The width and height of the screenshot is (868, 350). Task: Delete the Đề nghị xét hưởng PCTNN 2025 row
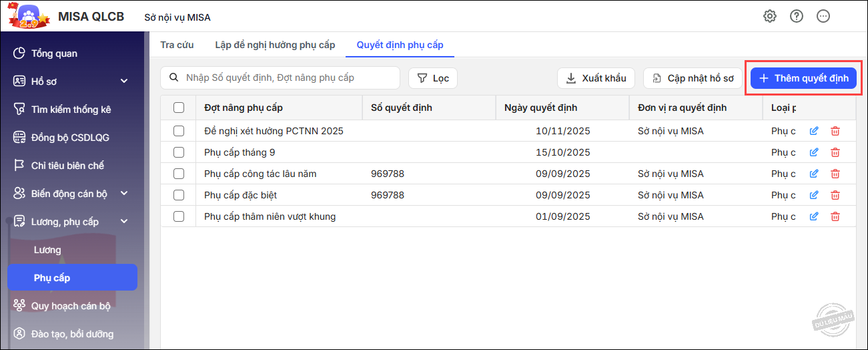point(835,131)
